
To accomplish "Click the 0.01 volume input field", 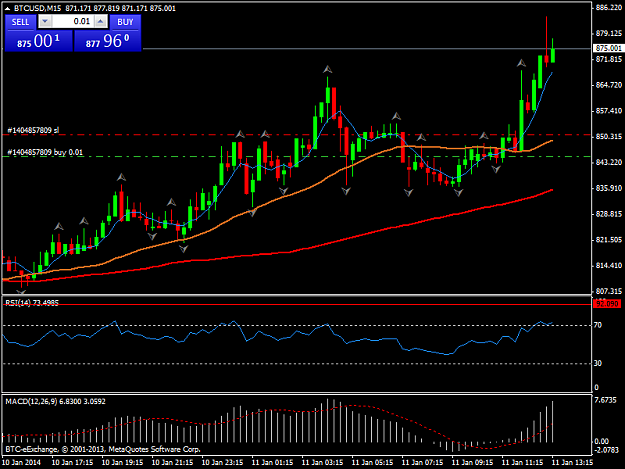I will 73,22.
